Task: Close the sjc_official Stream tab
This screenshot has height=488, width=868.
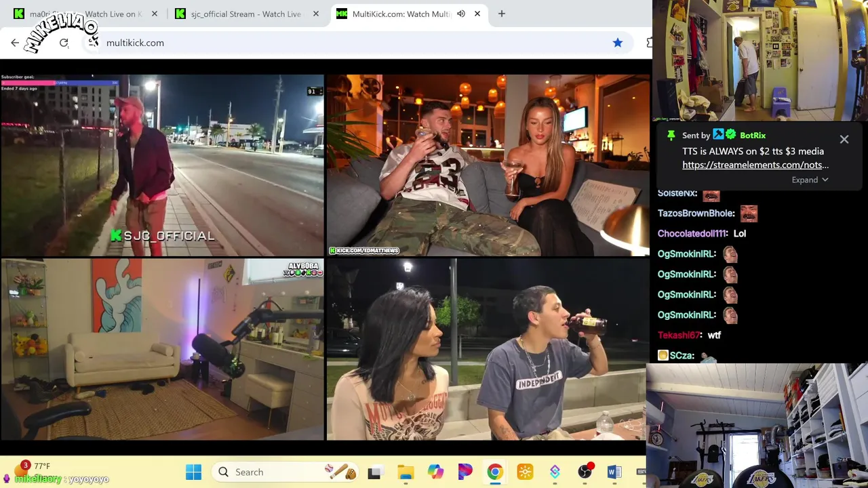Action: 316,14
